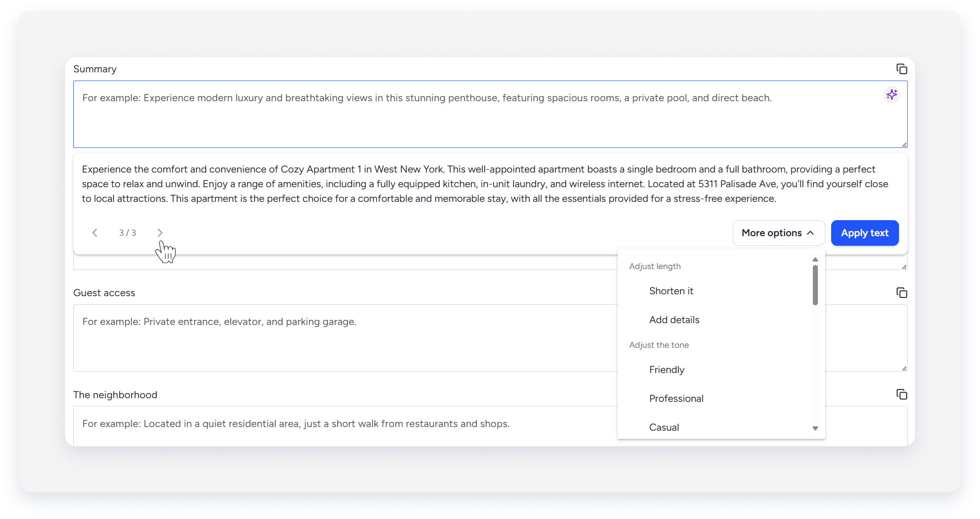Click scrollbar up arrow in options menu
The height and width of the screenshot is (519, 980).
[x=815, y=259]
